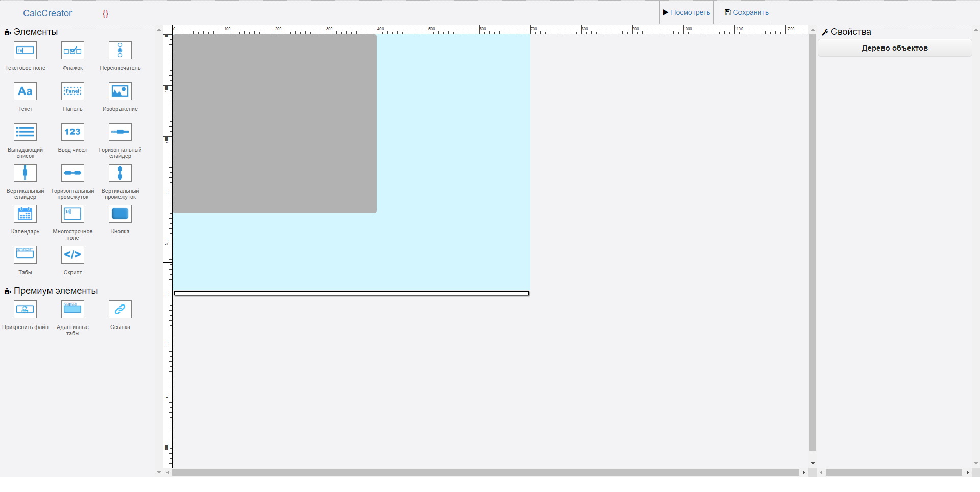Image resolution: width=980 pixels, height=492 pixels.
Task: Select the Ссылка link element icon
Action: (120, 310)
